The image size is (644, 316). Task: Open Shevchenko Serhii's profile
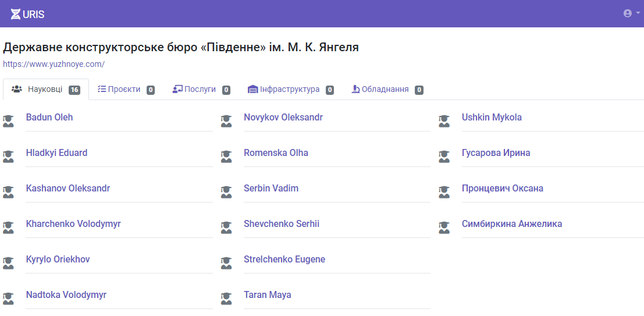[282, 224]
